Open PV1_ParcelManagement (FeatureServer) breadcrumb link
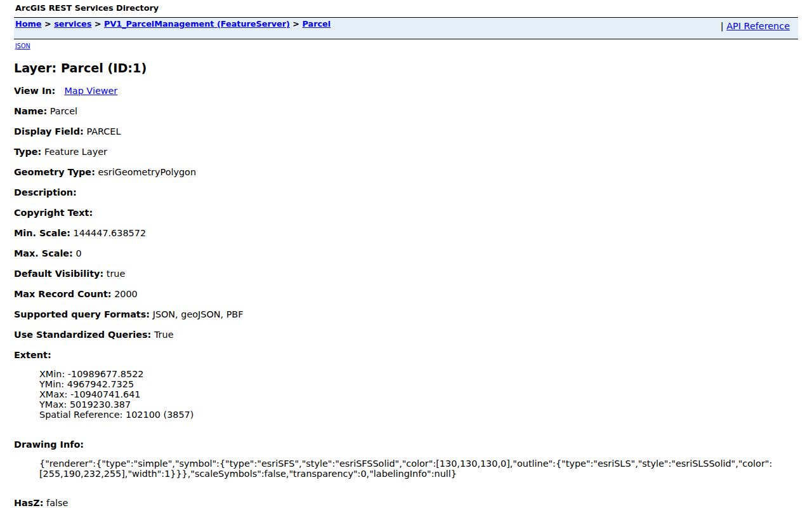Viewport: 812px width, 508px height. pyautogui.click(x=197, y=24)
